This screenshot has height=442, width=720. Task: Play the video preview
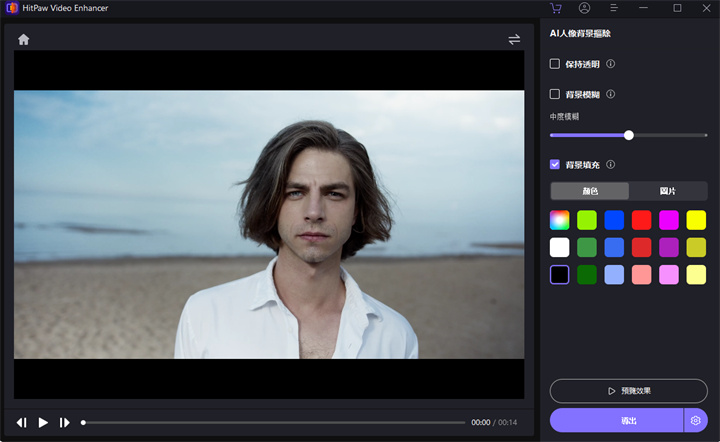(x=43, y=423)
